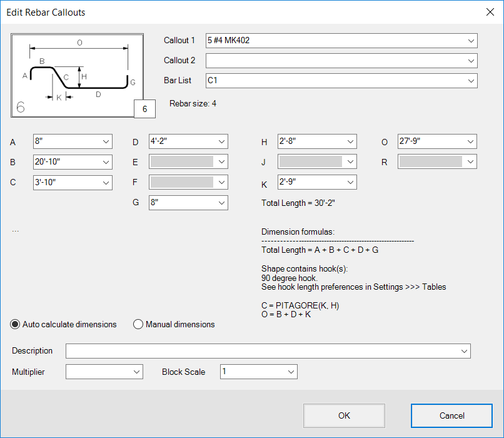This screenshot has height=438, width=504.
Task: Select Manual dimensions radio button
Action: pyautogui.click(x=174, y=324)
